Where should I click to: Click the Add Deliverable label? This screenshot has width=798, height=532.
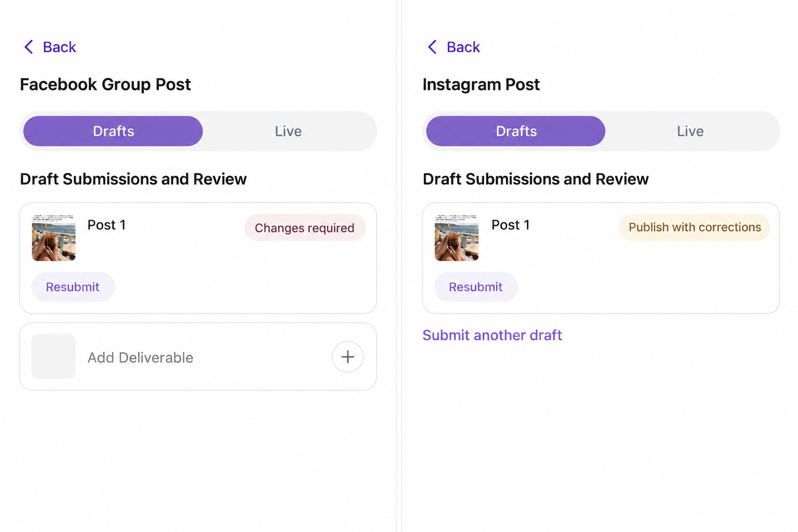tap(140, 357)
